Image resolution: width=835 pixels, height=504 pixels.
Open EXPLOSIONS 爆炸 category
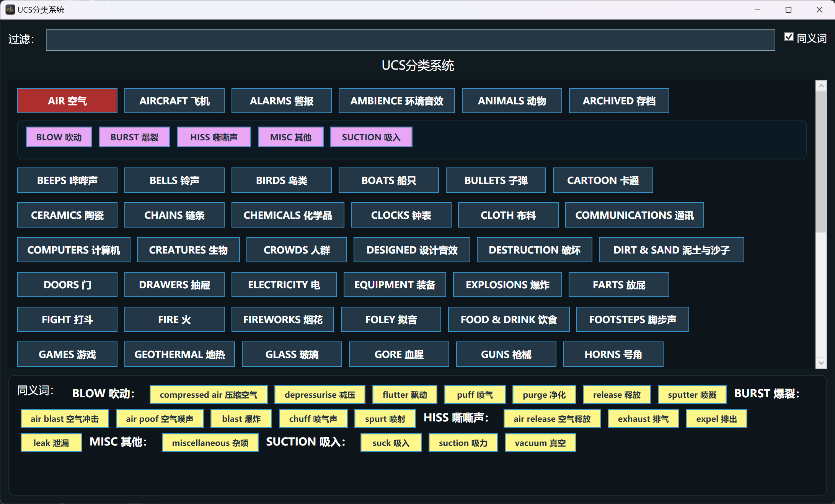pos(507,285)
